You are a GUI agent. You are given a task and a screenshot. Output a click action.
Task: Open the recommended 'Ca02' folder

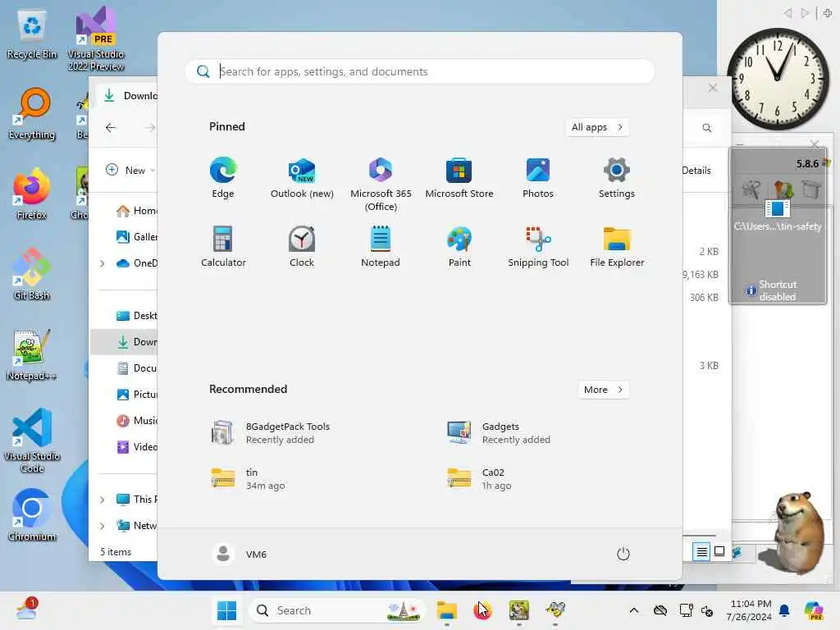479,478
